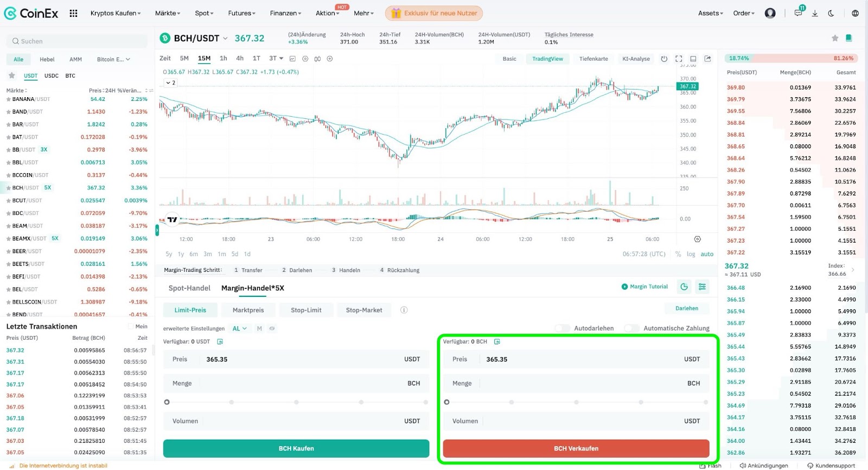Click the Darlehen button
Screen dimensions: 868x470
click(x=687, y=308)
